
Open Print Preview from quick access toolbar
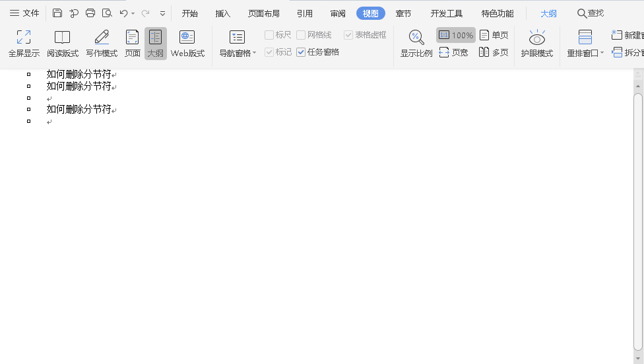pyautogui.click(x=107, y=13)
